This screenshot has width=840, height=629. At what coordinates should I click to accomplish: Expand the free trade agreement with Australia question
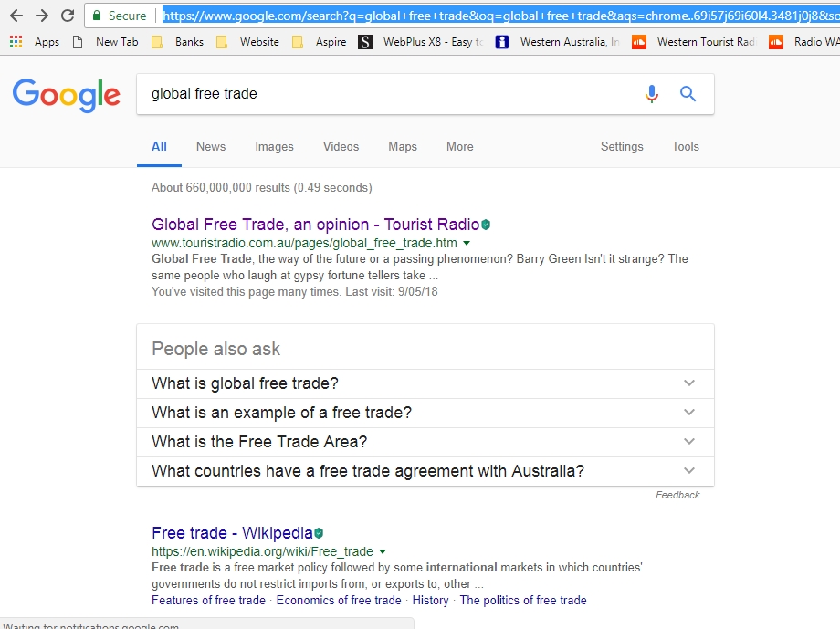click(425, 471)
